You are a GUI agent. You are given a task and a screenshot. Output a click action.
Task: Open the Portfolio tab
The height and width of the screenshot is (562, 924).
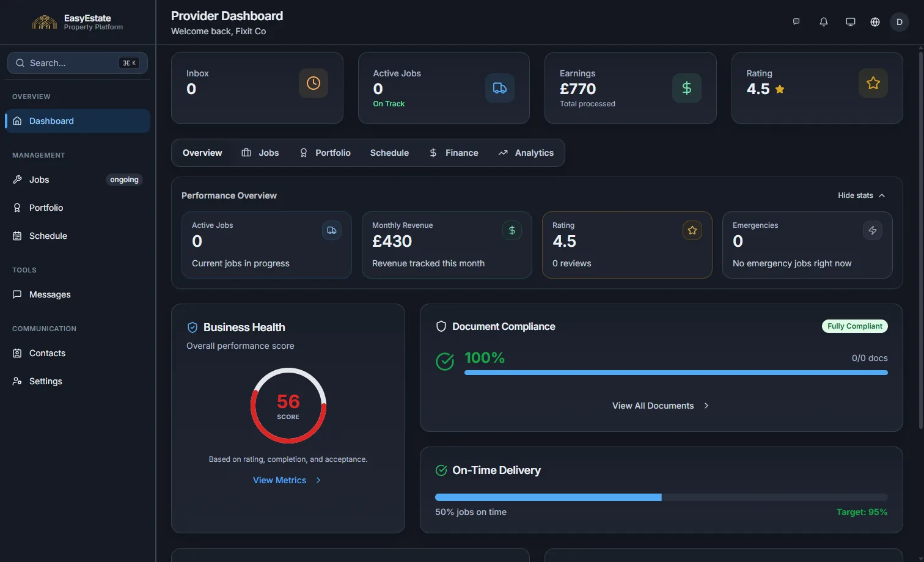(x=325, y=153)
